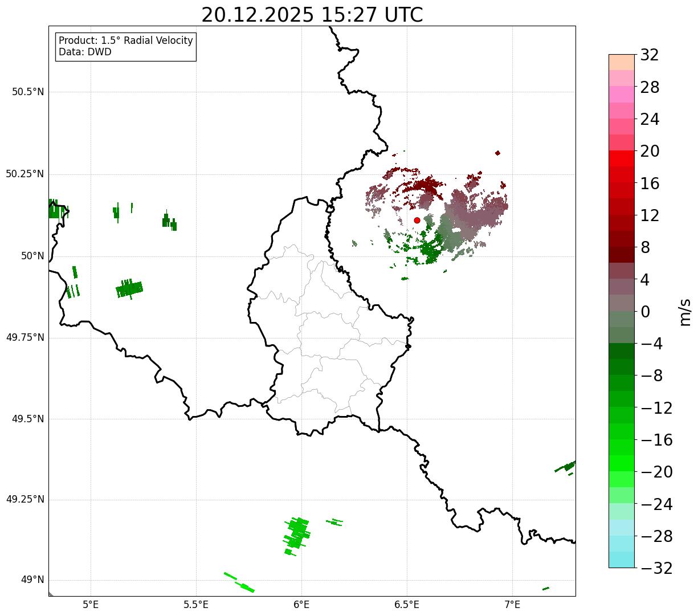Click the m/s colorbar unit label
This screenshot has height=616, width=698.
click(x=685, y=312)
